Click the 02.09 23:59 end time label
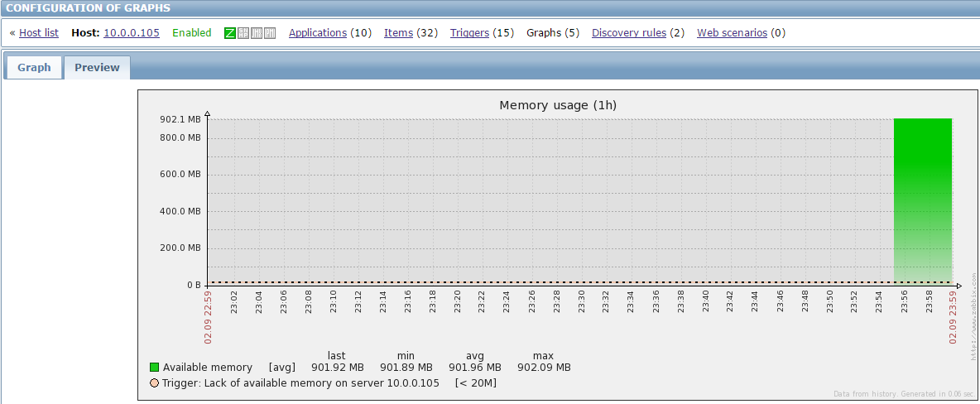Viewport: 980px width, 404px height. pyautogui.click(x=953, y=317)
